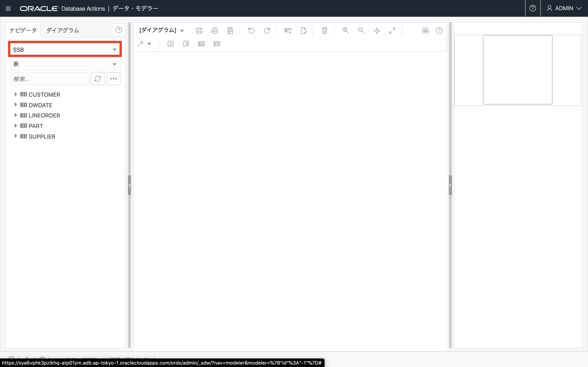Click the undo arrow icon
Screen dimensions: 588x367
click(251, 31)
